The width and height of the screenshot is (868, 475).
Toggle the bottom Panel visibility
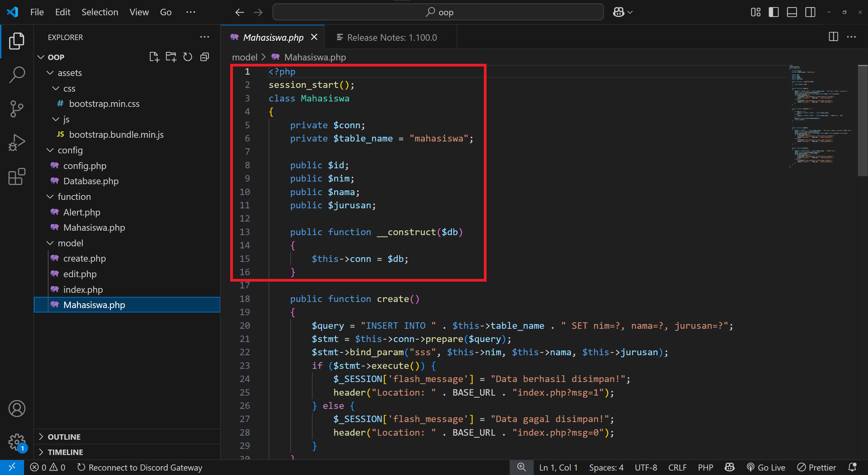(792, 12)
